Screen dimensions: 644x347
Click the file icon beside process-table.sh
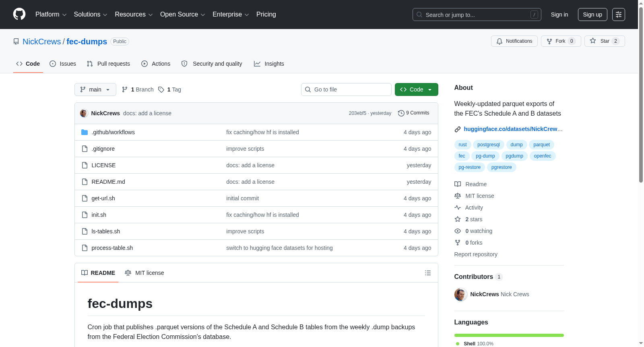[85, 248]
